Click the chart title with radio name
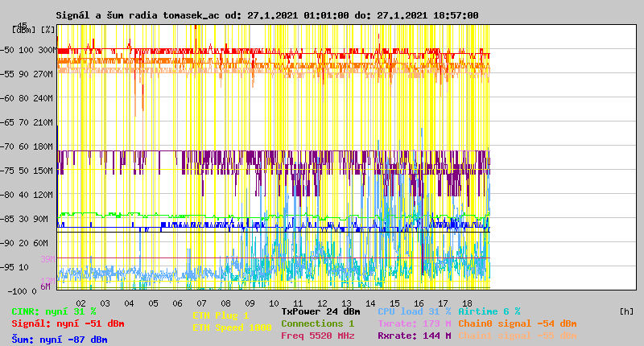This screenshot has width=644, height=346. click(x=266, y=15)
